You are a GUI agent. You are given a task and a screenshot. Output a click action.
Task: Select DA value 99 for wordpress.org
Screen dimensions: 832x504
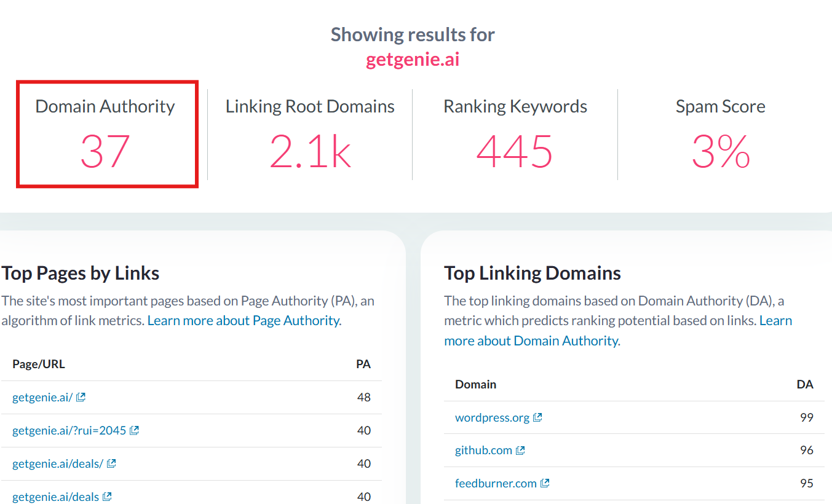807,417
